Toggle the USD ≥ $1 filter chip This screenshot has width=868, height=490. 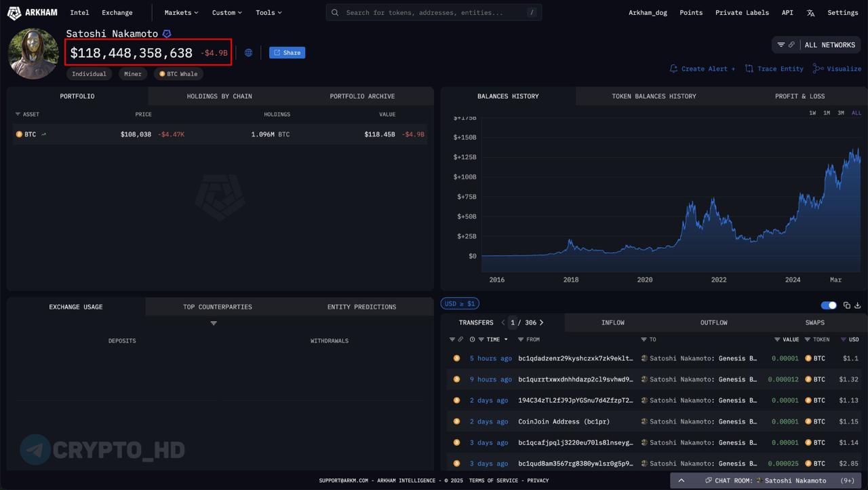pos(460,303)
